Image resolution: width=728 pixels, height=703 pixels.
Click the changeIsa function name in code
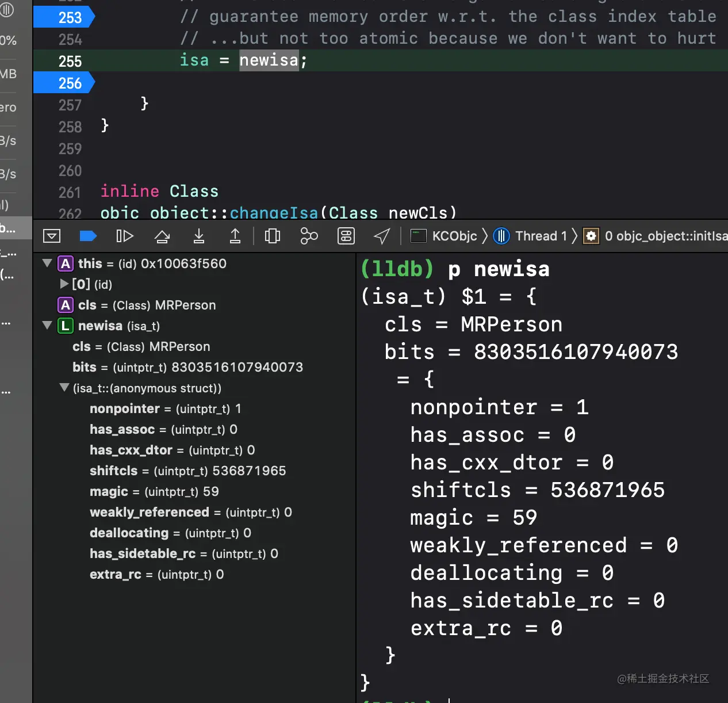pos(274,213)
